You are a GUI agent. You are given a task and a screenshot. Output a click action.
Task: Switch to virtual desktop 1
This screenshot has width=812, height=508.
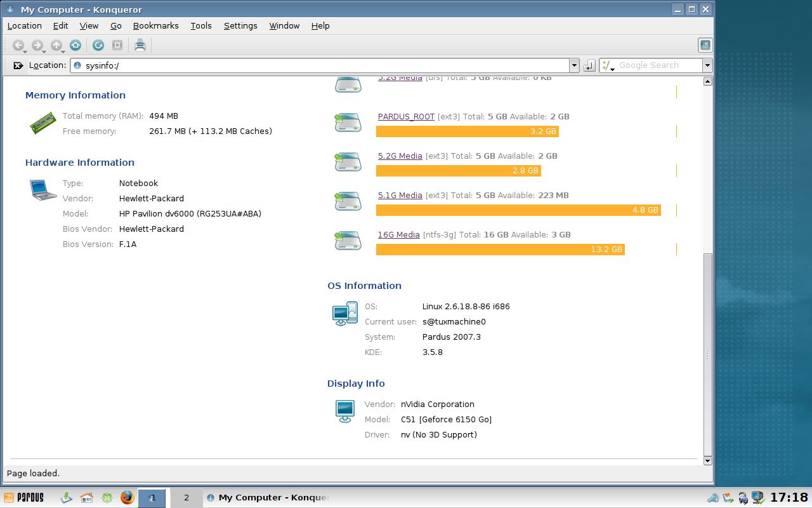(x=152, y=498)
